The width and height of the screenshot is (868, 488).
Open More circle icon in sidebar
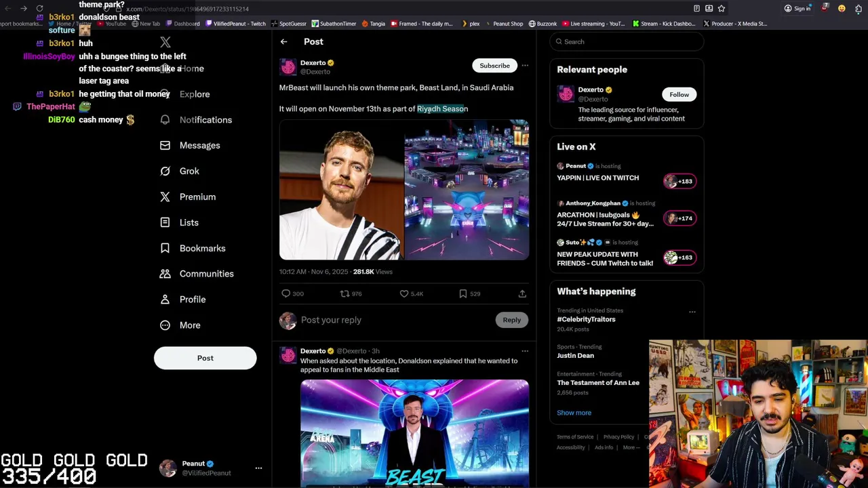(x=165, y=325)
